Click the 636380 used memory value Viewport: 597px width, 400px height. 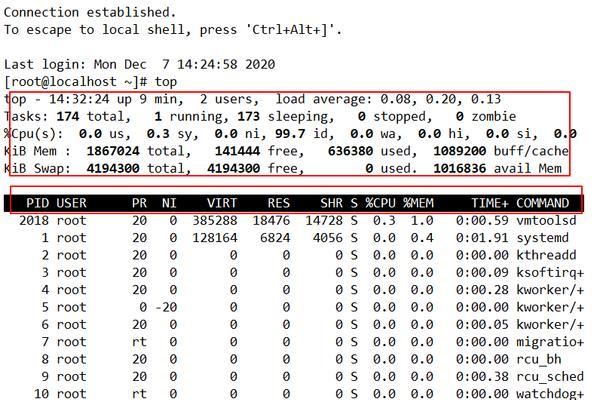[350, 151]
